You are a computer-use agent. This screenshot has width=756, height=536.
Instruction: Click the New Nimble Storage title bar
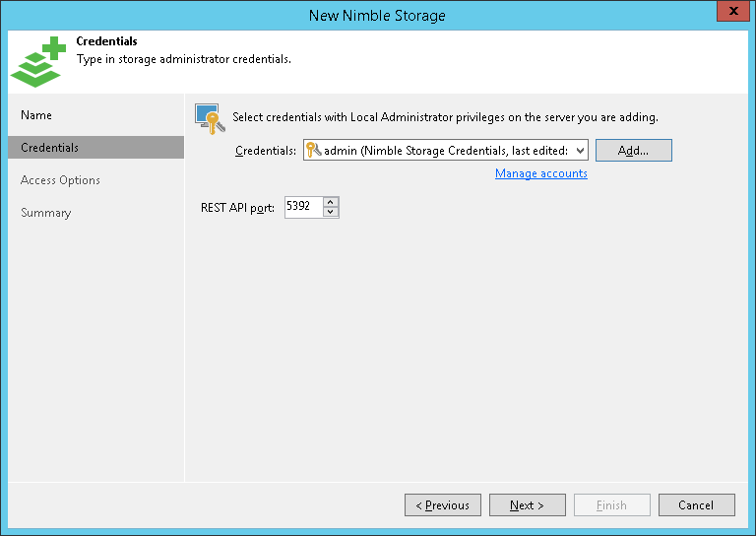pyautogui.click(x=377, y=15)
